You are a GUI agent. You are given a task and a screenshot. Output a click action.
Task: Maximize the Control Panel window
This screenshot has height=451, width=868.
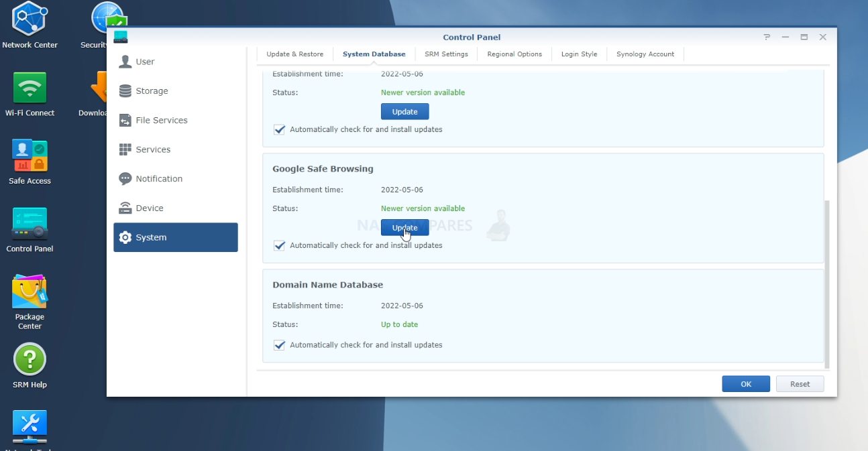[x=804, y=38]
